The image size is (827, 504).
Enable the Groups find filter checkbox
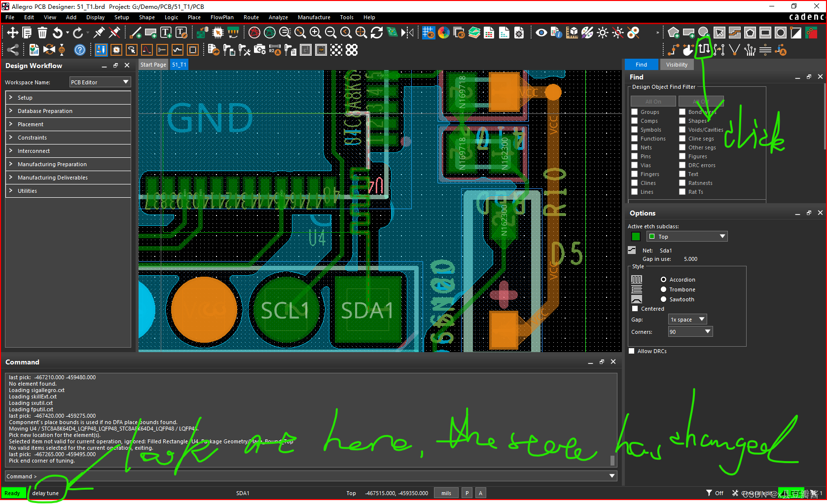[x=635, y=112]
